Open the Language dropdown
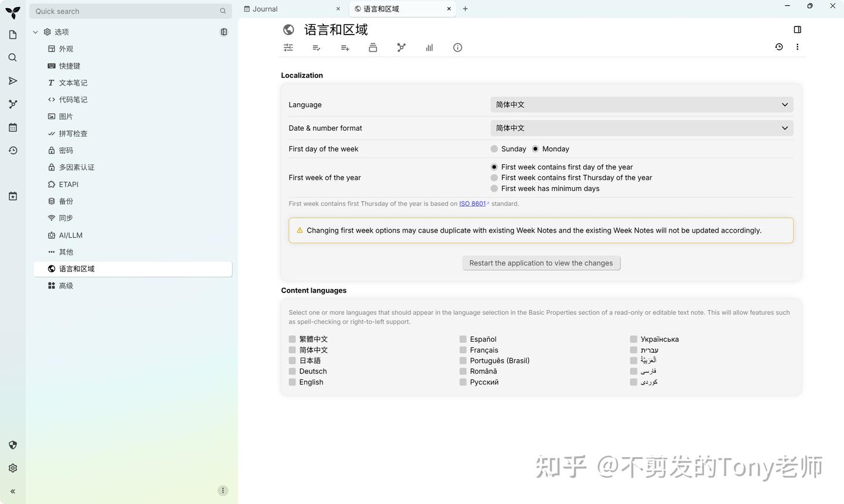This screenshot has width=844, height=504. pyautogui.click(x=641, y=104)
